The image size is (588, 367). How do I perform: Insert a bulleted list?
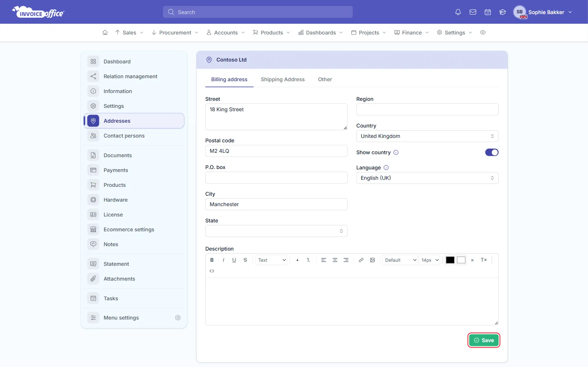(297, 260)
